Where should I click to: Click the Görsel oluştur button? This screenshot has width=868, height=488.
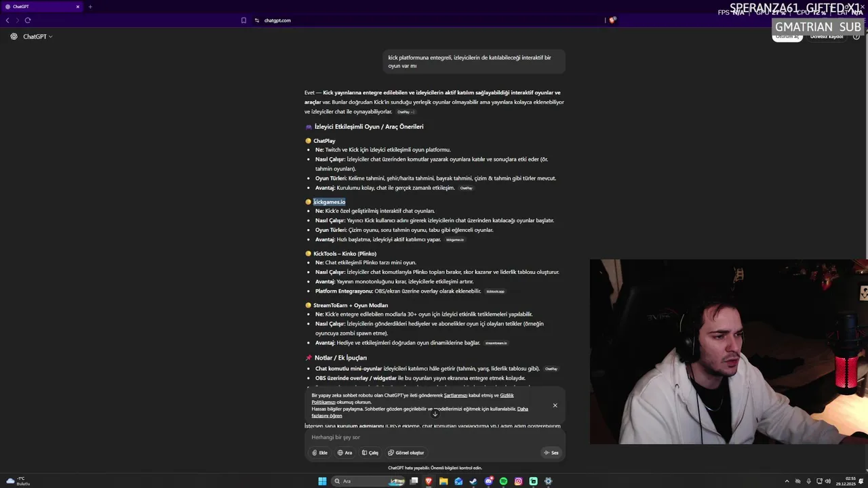pyautogui.click(x=406, y=453)
